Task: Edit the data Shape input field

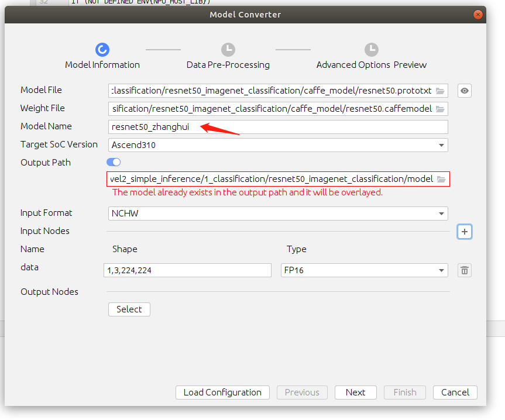Action: [187, 270]
